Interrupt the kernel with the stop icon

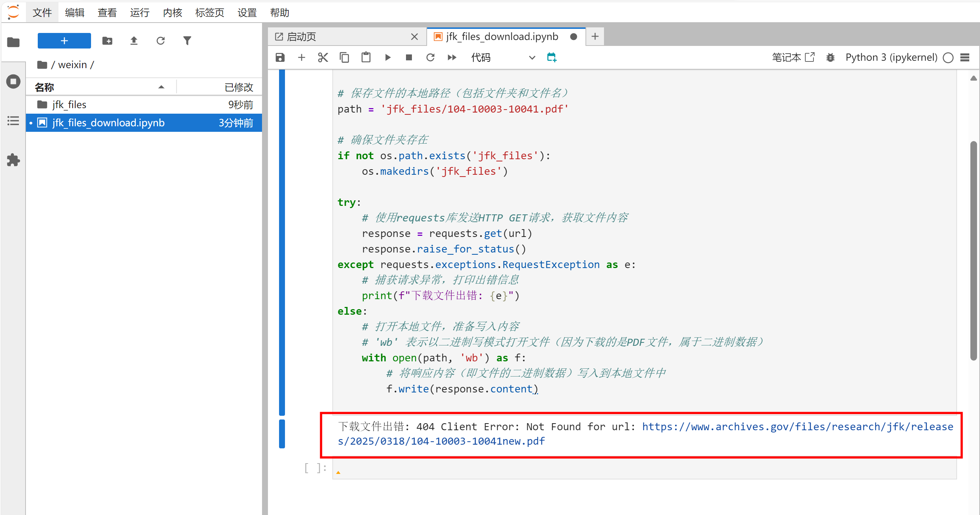pos(409,57)
